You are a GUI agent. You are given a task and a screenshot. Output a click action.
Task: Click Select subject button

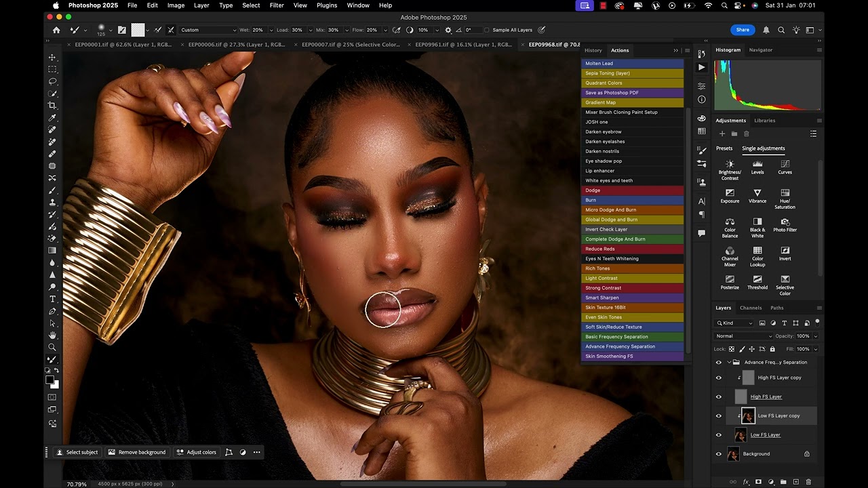[x=77, y=452]
